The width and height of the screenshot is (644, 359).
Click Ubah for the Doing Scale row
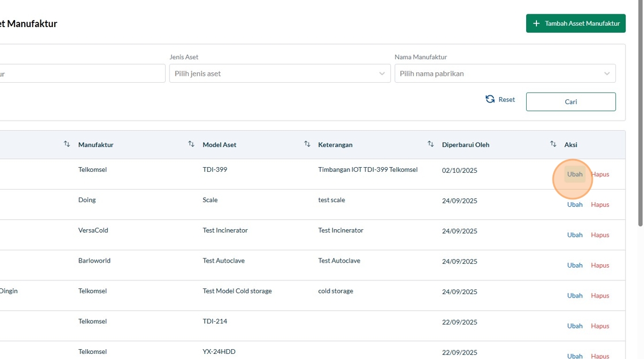[574, 204]
